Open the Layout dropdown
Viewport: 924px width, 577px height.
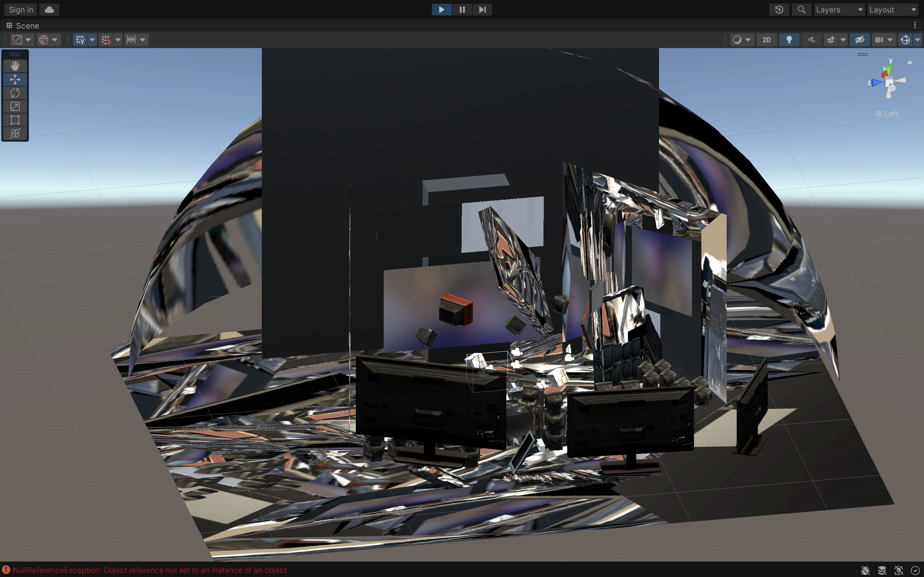pyautogui.click(x=892, y=10)
